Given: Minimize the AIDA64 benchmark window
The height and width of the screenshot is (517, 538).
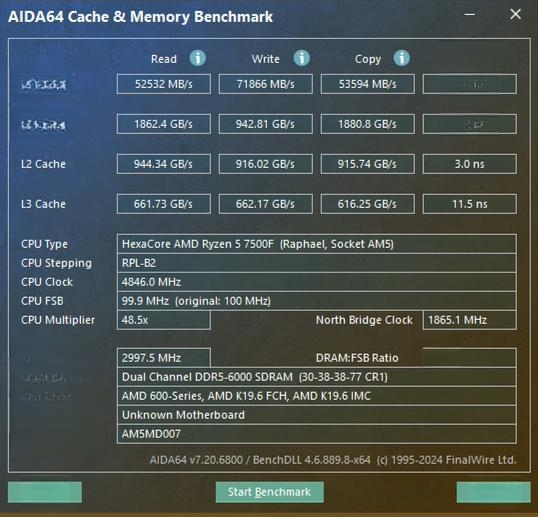Looking at the screenshot, I should pyautogui.click(x=470, y=14).
